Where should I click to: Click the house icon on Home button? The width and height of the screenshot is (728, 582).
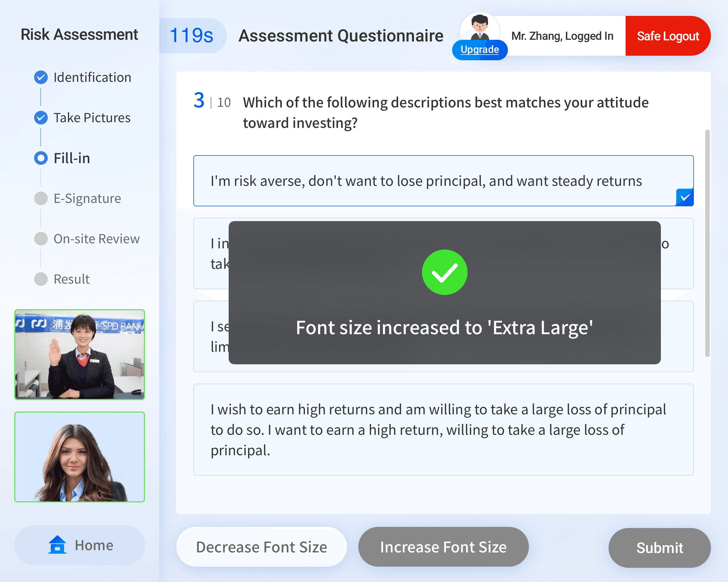point(57,545)
